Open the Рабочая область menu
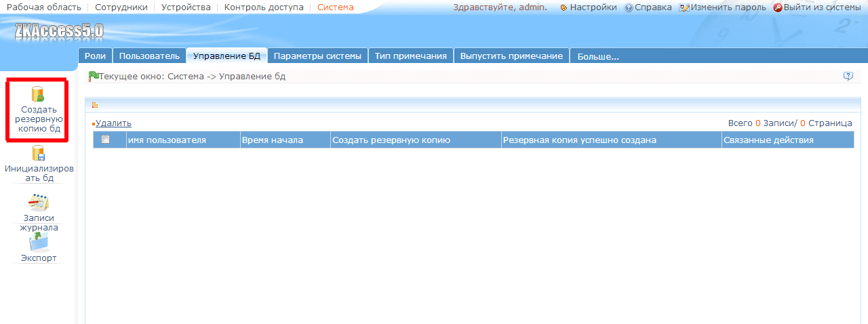The image size is (868, 324). tap(43, 7)
